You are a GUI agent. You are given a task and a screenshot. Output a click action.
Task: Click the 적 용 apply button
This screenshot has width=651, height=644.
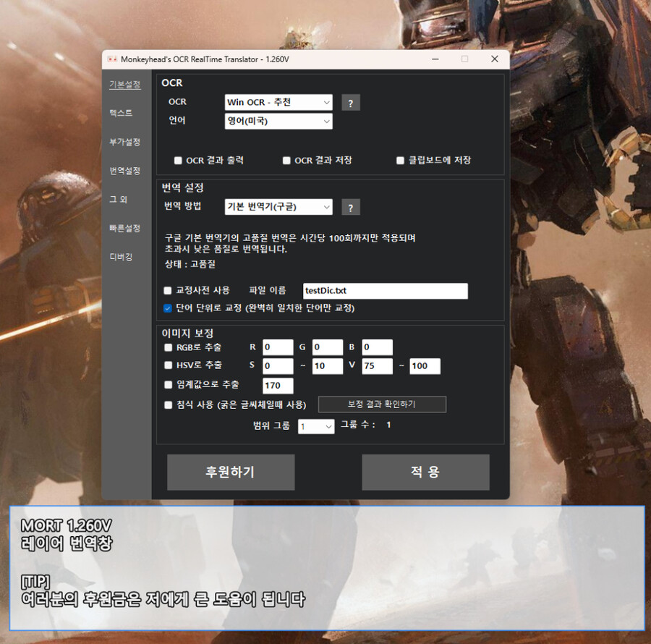[425, 472]
